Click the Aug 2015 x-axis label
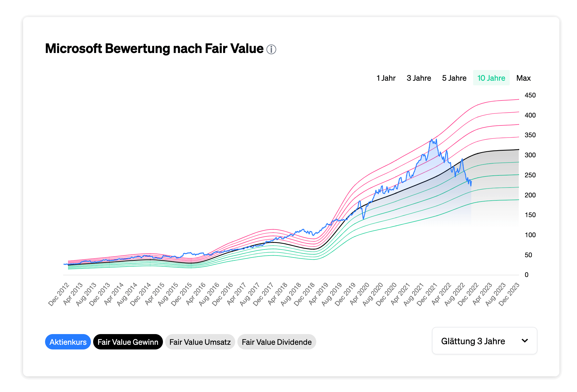This screenshot has height=392, width=577. coord(168,294)
